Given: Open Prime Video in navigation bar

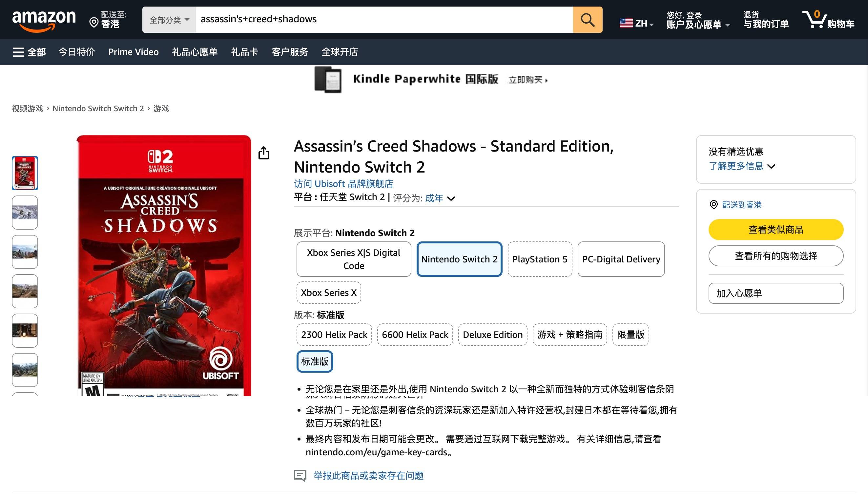Looking at the screenshot, I should click(x=133, y=52).
